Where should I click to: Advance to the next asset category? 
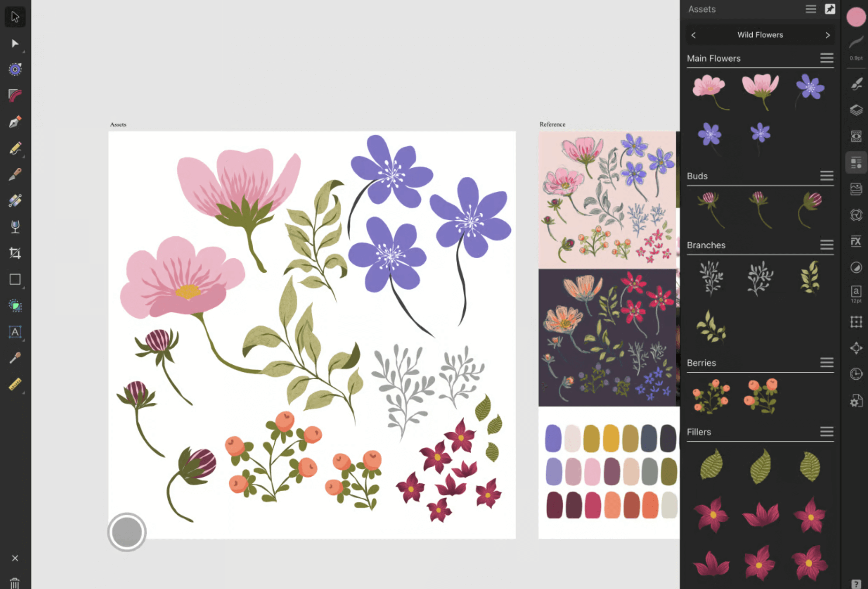[x=828, y=35]
